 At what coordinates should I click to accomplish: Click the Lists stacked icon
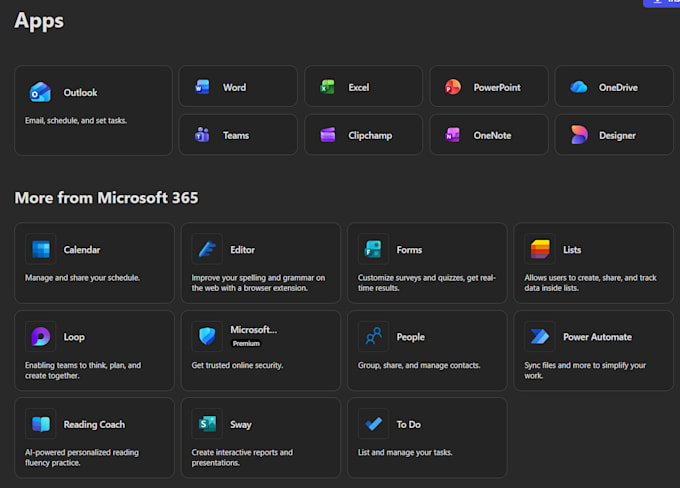point(540,249)
